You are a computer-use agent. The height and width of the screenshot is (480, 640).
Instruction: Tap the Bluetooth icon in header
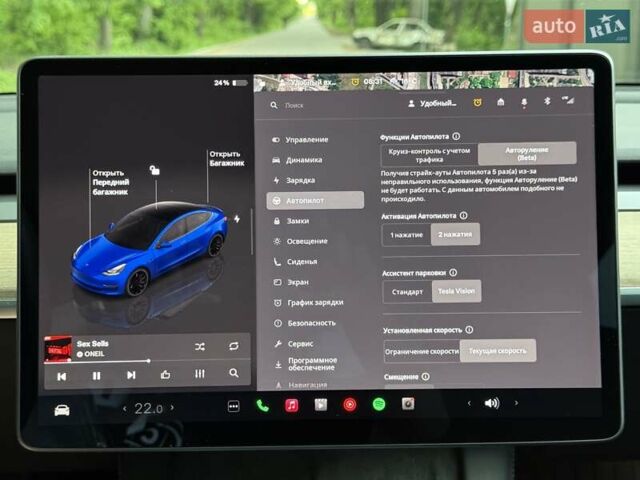(x=547, y=102)
